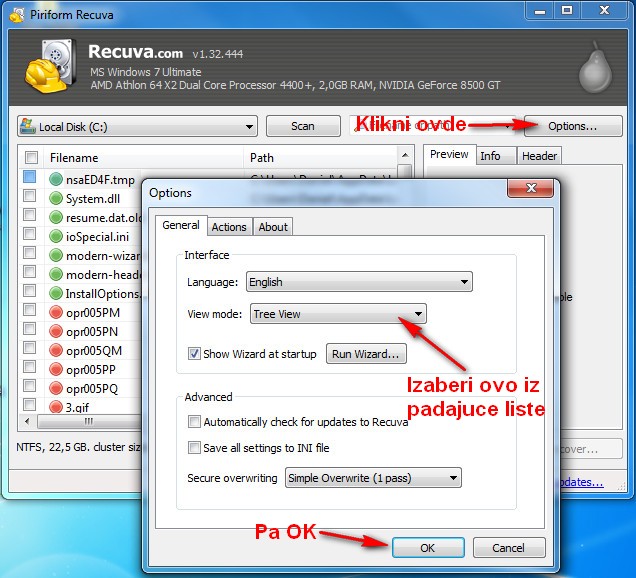The height and width of the screenshot is (578, 636).
Task: Open the Secure overwriting dropdown
Action: (373, 478)
